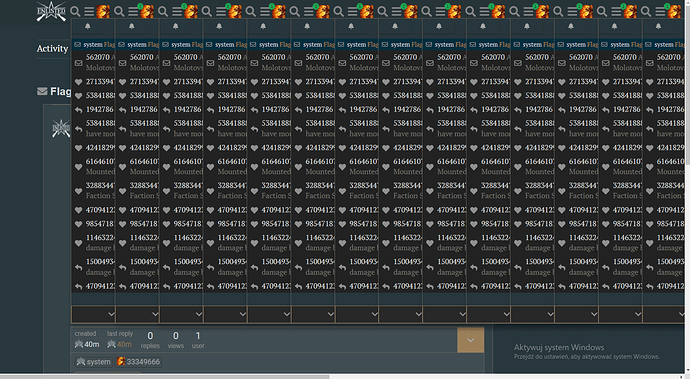Screen dimensions: 690x379
Task: Open the leftmost system Flag notification header
Action: pos(93,44)
